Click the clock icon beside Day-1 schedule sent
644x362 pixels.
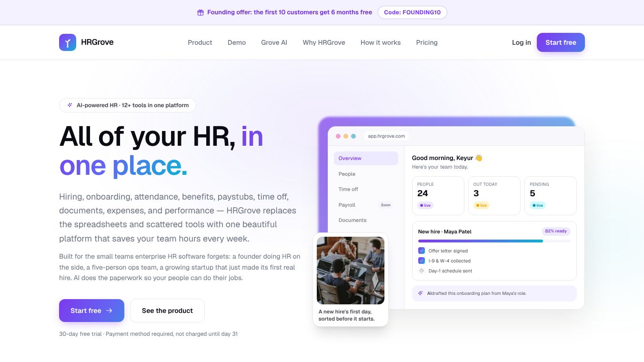[x=422, y=271]
